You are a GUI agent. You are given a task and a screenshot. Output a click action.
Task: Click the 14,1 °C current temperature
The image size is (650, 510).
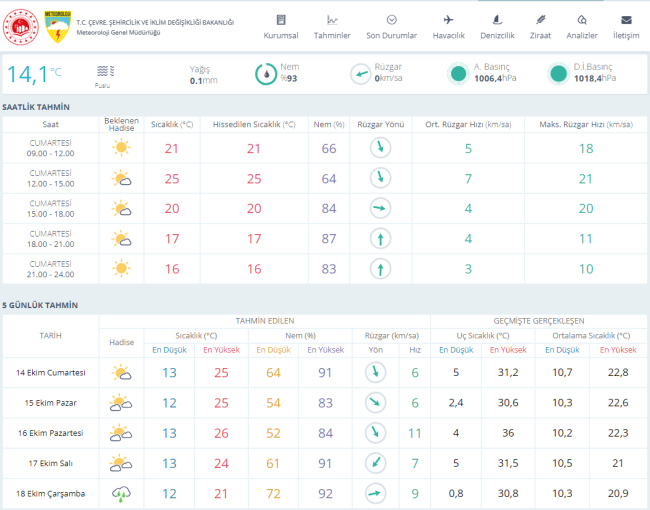coord(34,75)
